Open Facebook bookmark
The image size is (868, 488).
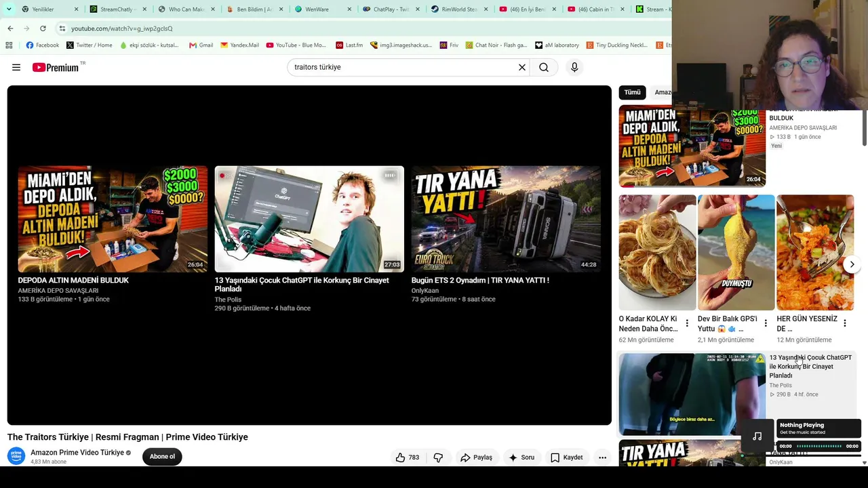[x=43, y=45]
